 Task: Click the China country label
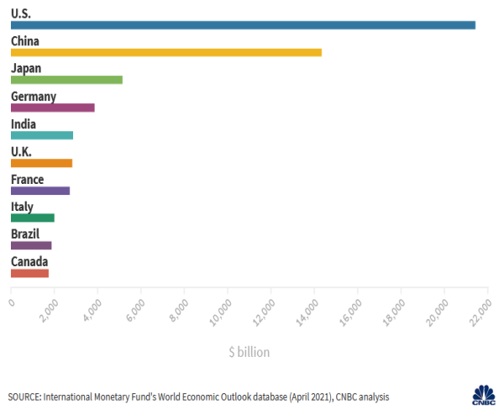25,40
